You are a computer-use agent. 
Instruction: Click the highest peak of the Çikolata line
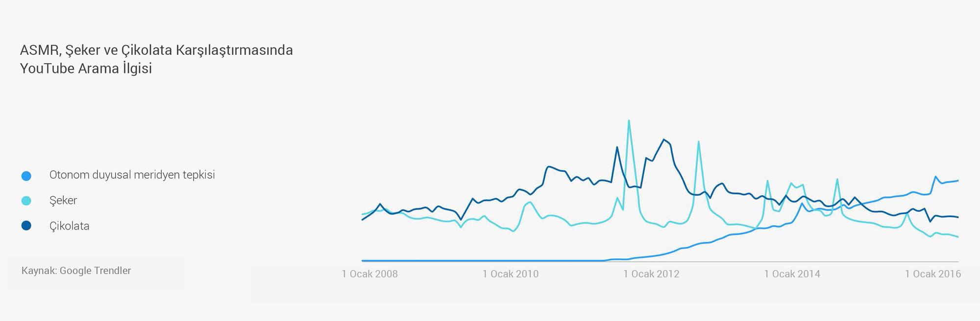pos(664,140)
